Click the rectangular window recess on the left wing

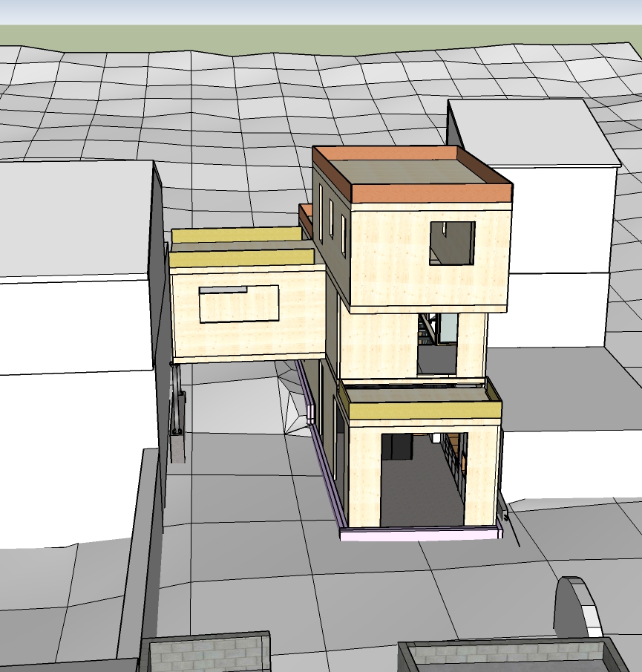pyautogui.click(x=238, y=304)
